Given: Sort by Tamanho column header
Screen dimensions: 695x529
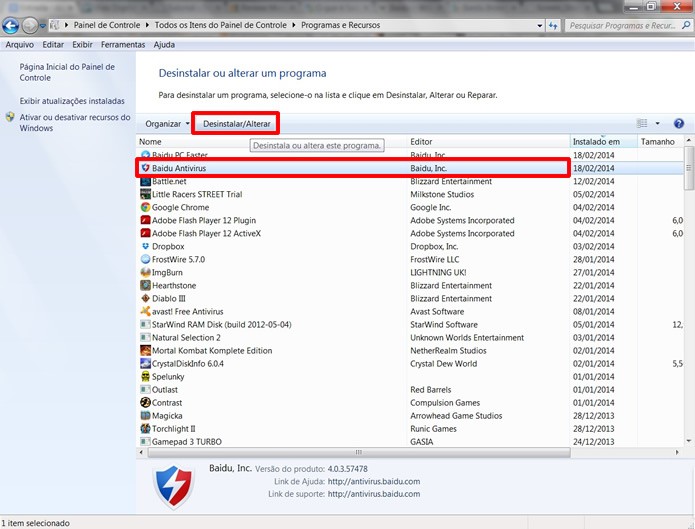Looking at the screenshot, I should [658, 141].
